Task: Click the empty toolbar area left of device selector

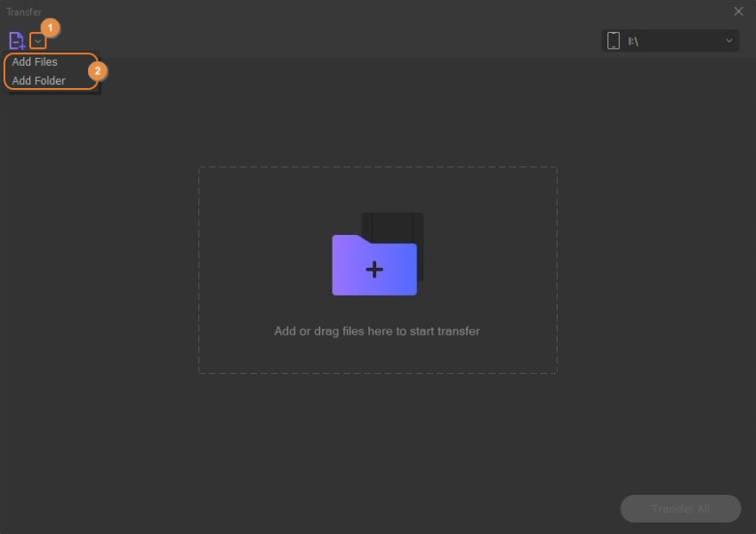Action: [x=356, y=41]
